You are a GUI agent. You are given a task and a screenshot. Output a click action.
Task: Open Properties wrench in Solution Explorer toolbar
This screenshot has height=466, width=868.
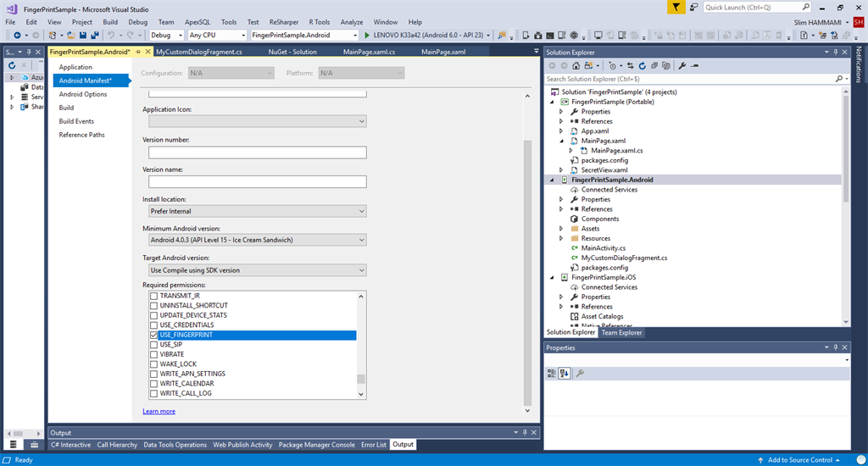click(x=682, y=65)
